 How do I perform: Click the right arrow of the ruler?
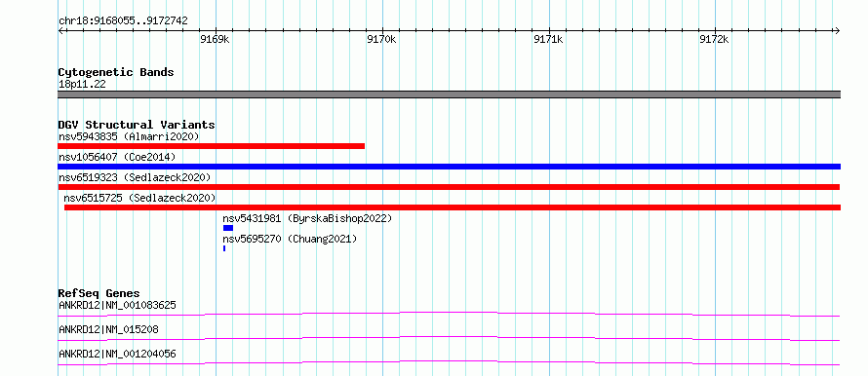pyautogui.click(x=838, y=30)
